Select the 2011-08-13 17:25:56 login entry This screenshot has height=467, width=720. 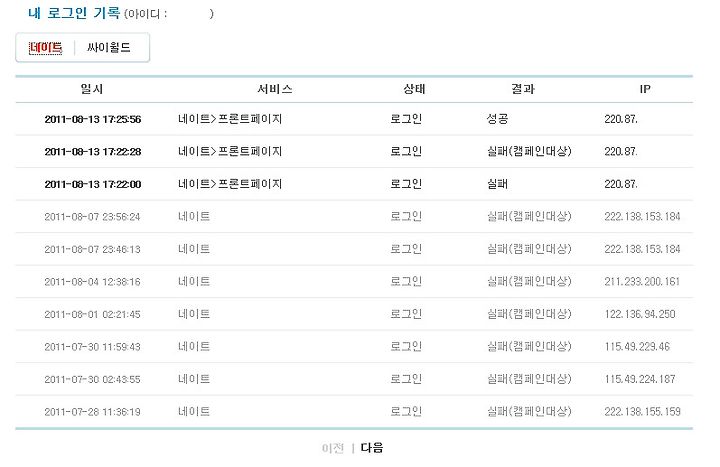tap(354, 119)
